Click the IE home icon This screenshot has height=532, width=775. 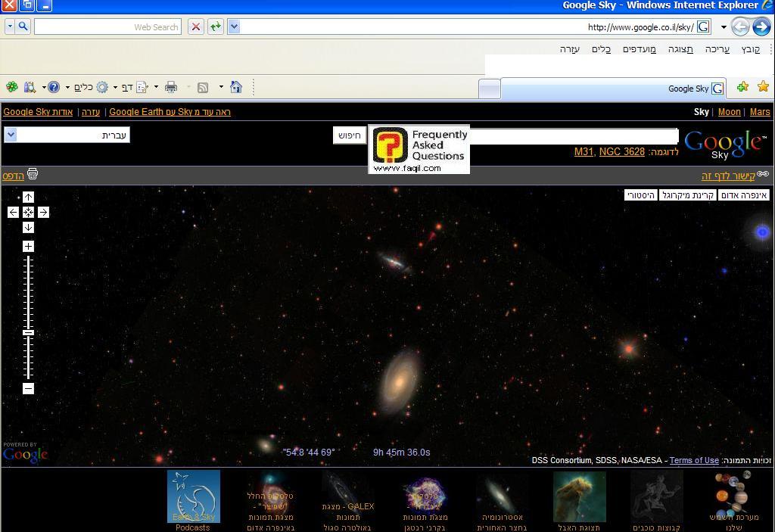click(x=235, y=87)
